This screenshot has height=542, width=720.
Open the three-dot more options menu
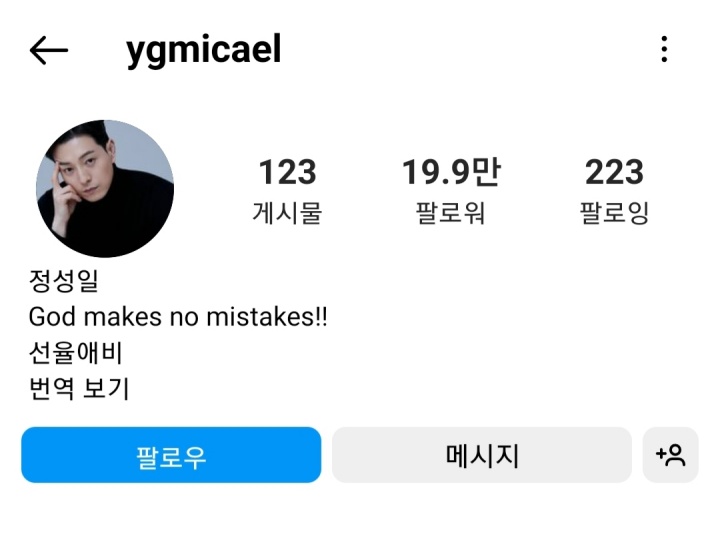664,49
